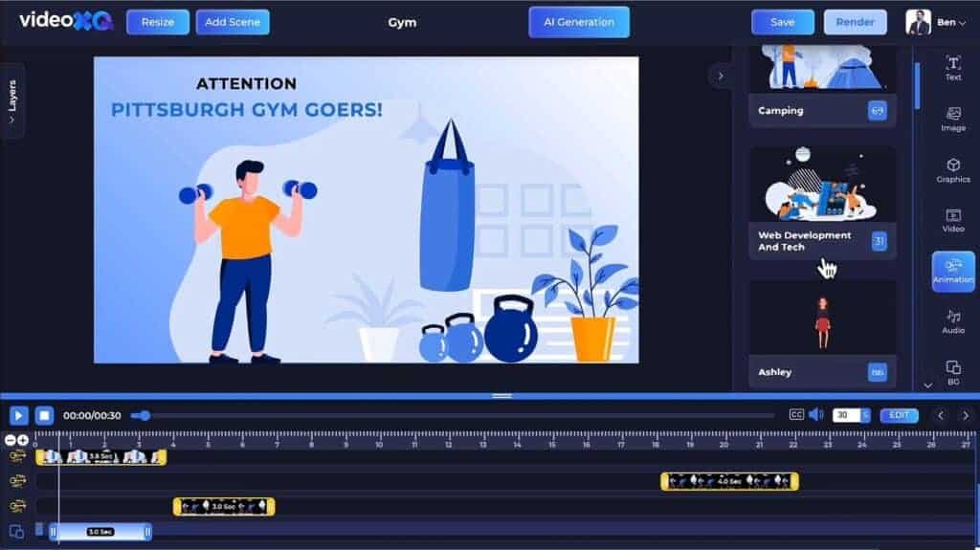Click the panel divider drag handle
The width and height of the screenshot is (980, 550).
[x=501, y=396]
